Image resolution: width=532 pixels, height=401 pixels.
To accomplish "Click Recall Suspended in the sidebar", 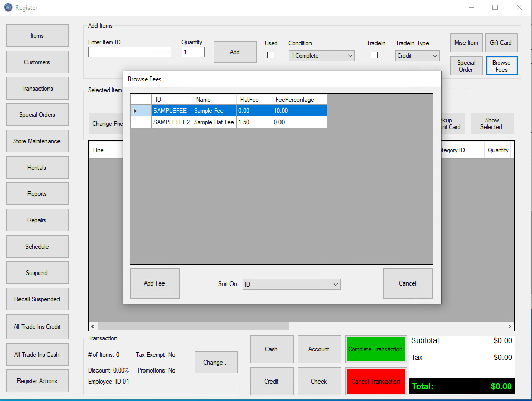I will coord(37,299).
